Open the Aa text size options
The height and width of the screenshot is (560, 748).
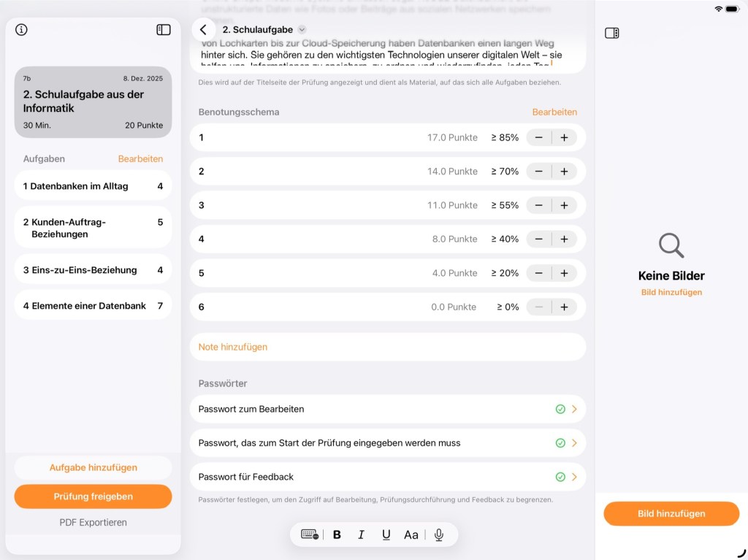click(x=411, y=534)
